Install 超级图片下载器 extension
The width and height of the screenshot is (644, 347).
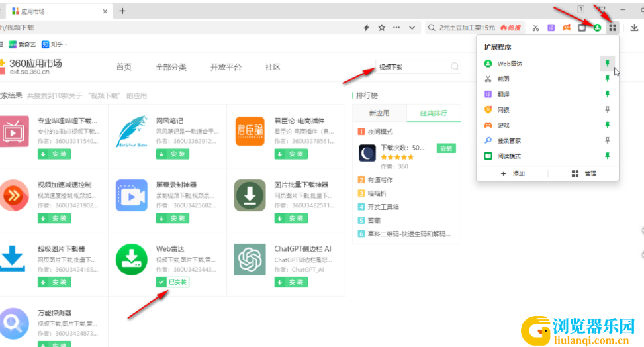[54, 282]
